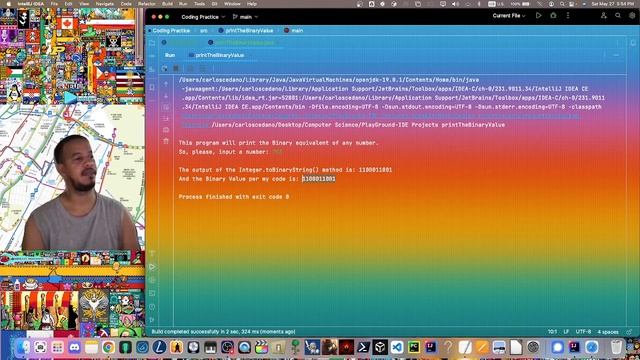Screen dimensions: 640x360
Task: Open Discord from the Dock
Action: (x=74, y=347)
